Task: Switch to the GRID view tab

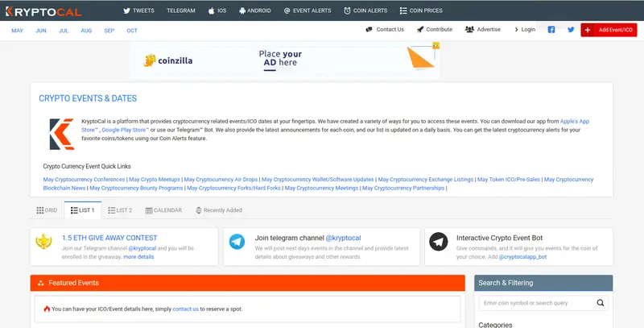Action: [47, 210]
